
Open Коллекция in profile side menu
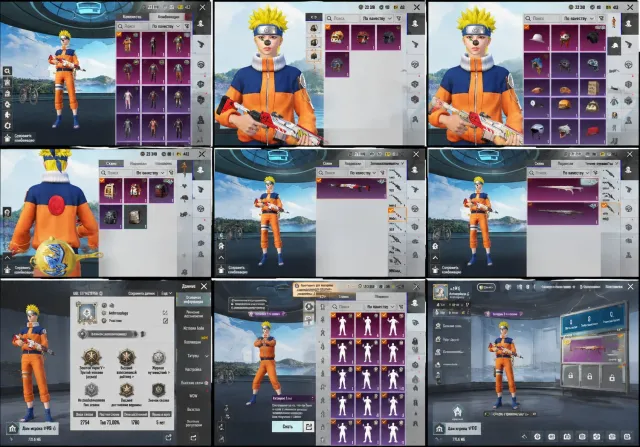pos(193,342)
